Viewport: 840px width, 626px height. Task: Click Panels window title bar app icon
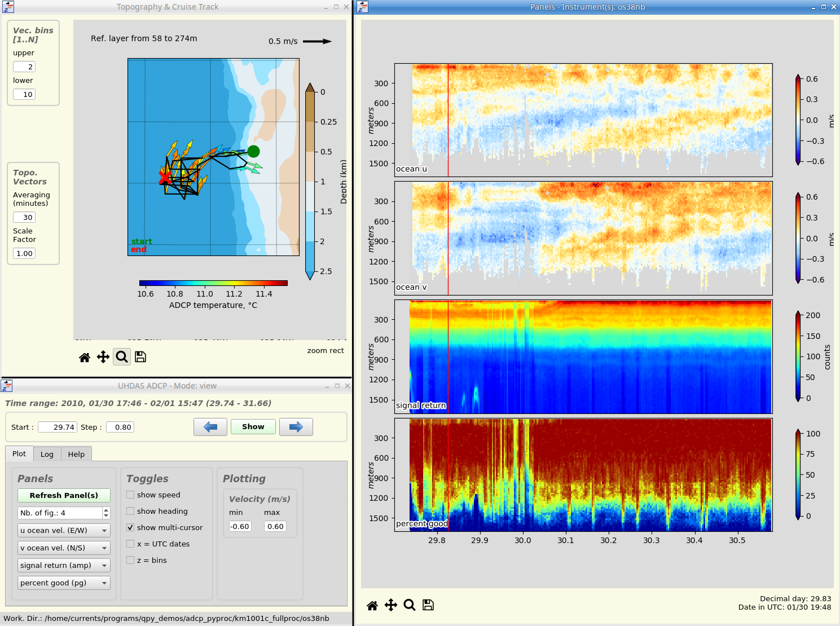pos(363,7)
